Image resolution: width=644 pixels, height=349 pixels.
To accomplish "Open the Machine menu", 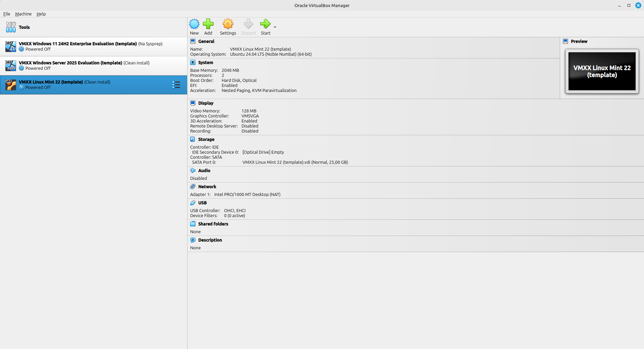I will 23,14.
